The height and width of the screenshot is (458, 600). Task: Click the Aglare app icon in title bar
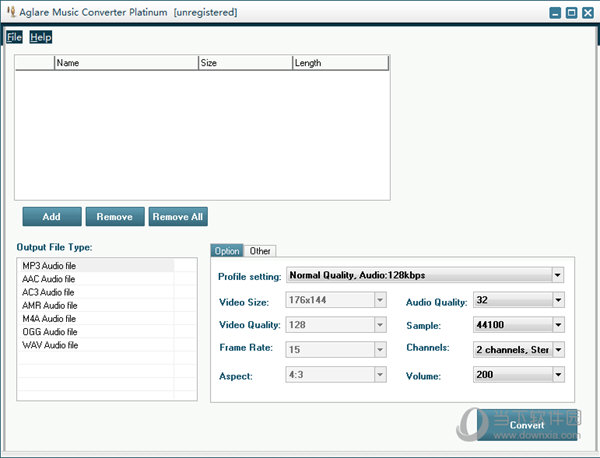(11, 12)
